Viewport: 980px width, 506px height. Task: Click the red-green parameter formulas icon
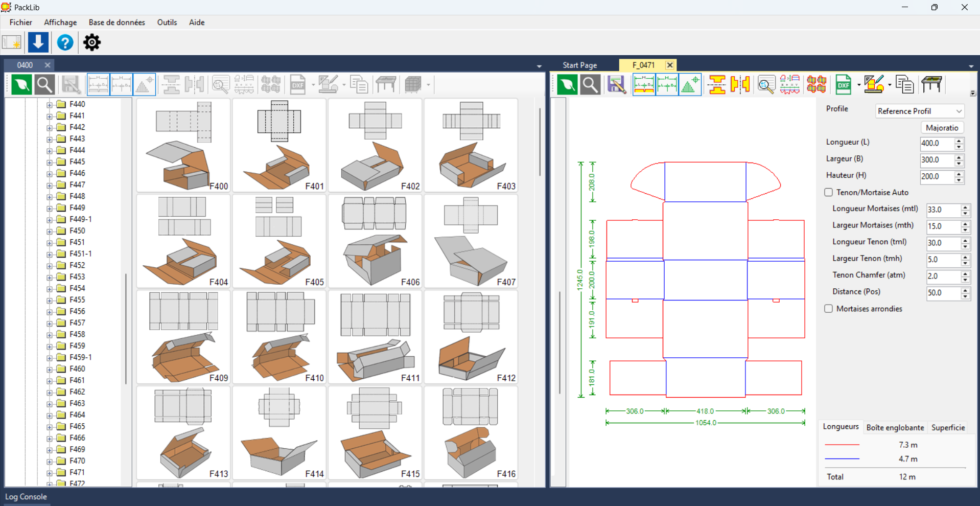[790, 85]
